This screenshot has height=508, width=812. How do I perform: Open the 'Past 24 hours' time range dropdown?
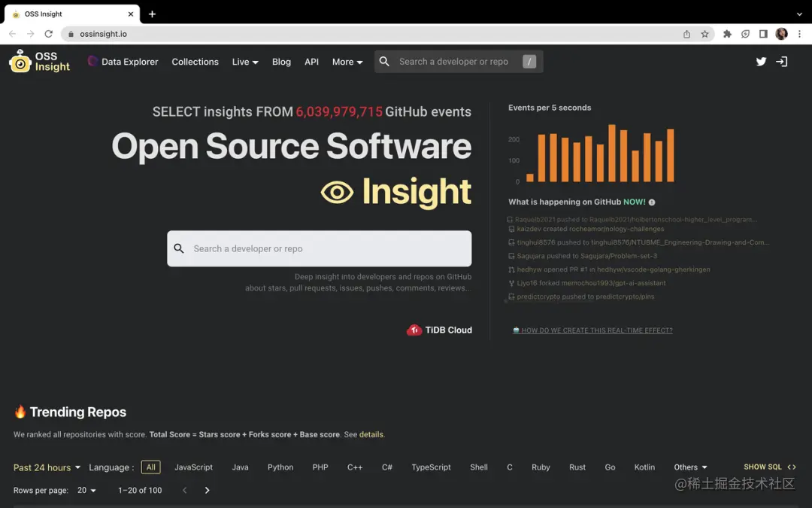pyautogui.click(x=45, y=467)
